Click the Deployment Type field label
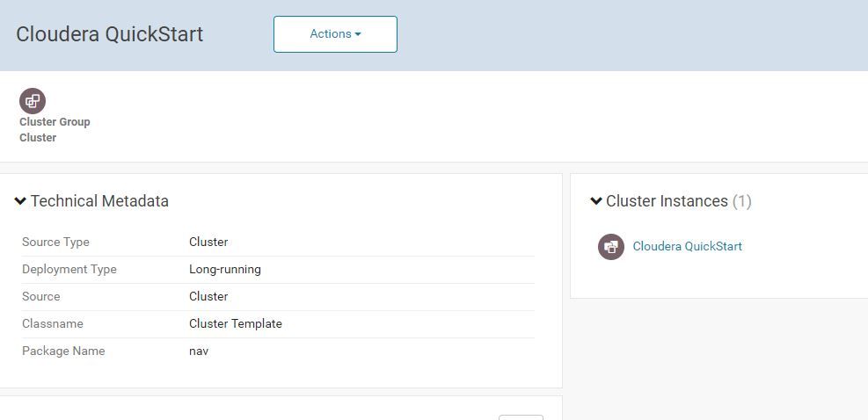 coord(69,270)
